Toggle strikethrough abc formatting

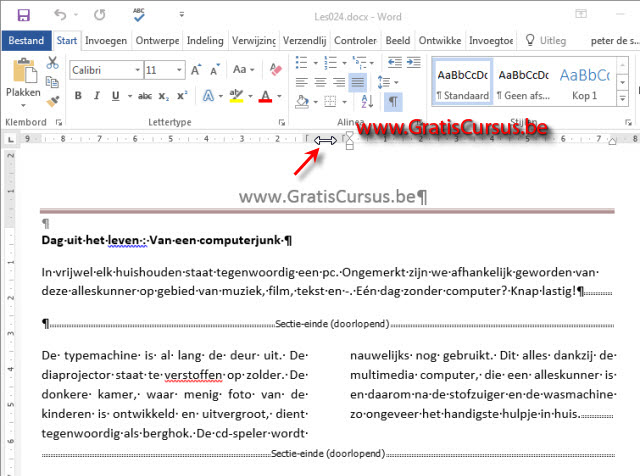pyautogui.click(x=145, y=96)
